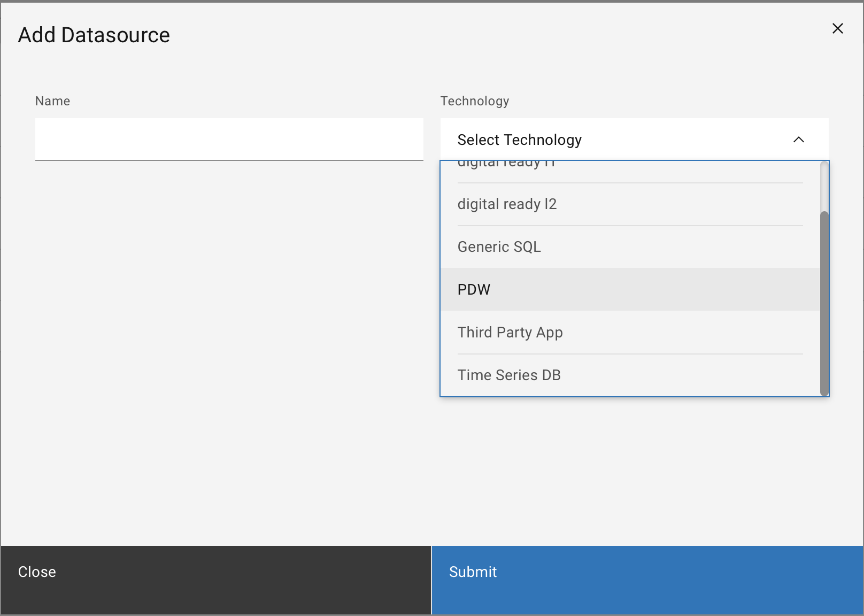
Task: Click scrollbar track above the thumb
Action: click(824, 184)
